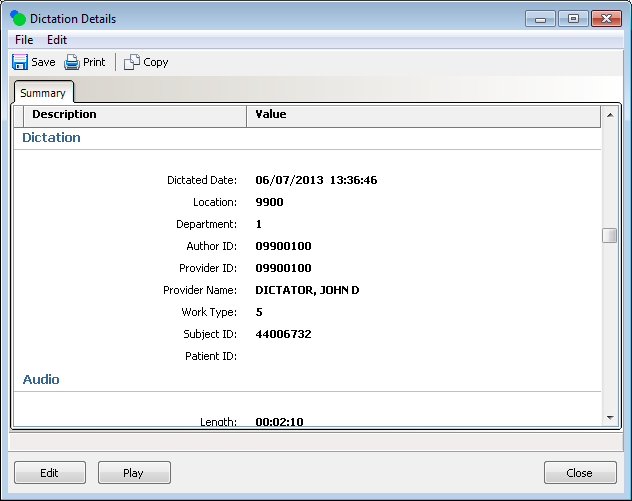Image resolution: width=632 pixels, height=501 pixels.
Task: Open the File menu
Action: point(24,40)
